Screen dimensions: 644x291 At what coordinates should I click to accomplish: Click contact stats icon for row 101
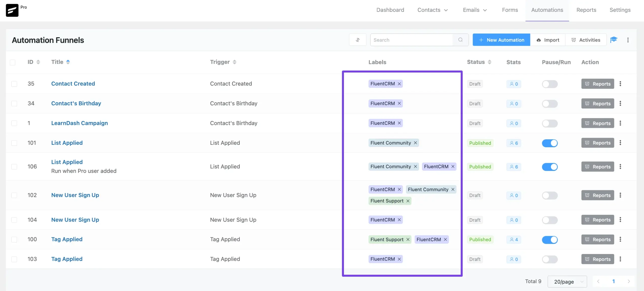[x=511, y=143]
